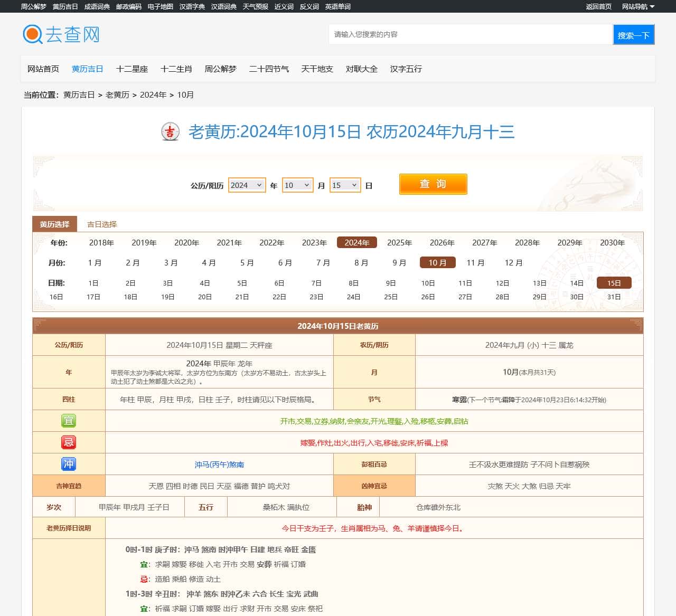Click 电子地图 in top bar
The height and width of the screenshot is (616, 676).
click(161, 6)
